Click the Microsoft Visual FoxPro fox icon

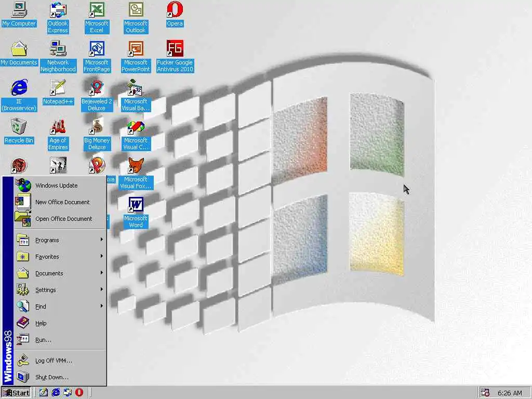click(136, 166)
